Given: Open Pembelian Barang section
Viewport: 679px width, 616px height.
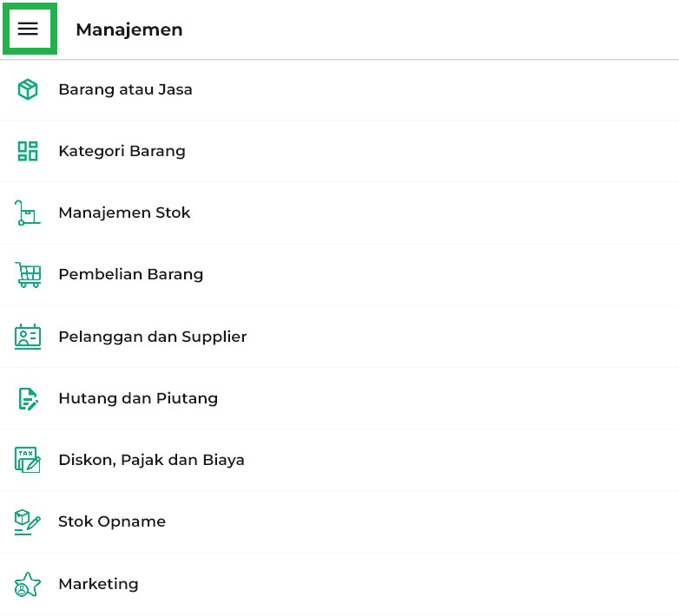Looking at the screenshot, I should (130, 274).
